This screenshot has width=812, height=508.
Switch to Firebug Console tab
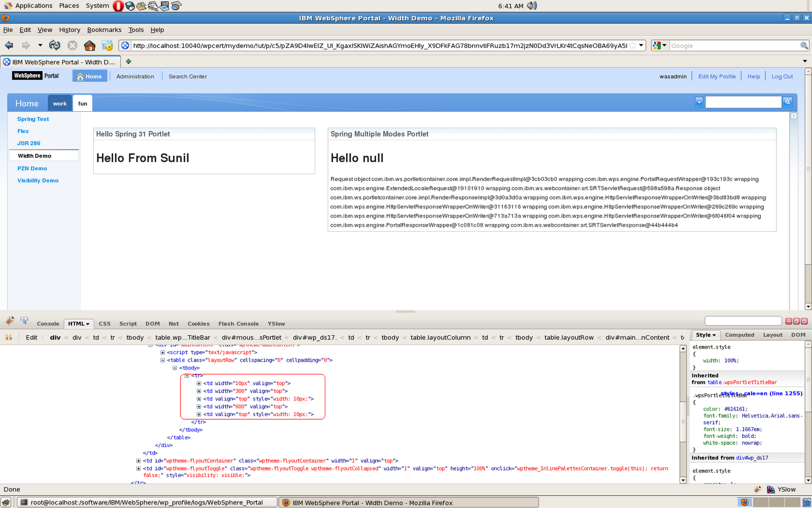tap(48, 324)
